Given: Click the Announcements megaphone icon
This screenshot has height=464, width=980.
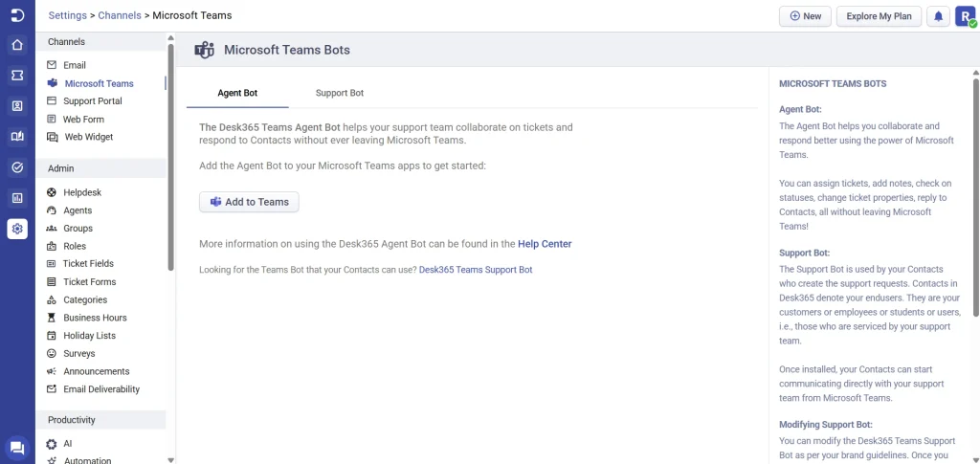Looking at the screenshot, I should [52, 371].
